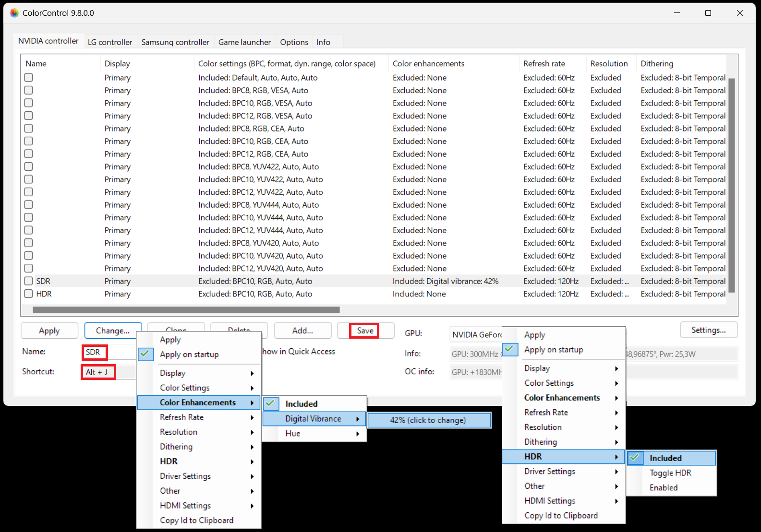Click the Apply button below preset list
Image resolution: width=761 pixels, height=532 pixels.
(x=49, y=331)
